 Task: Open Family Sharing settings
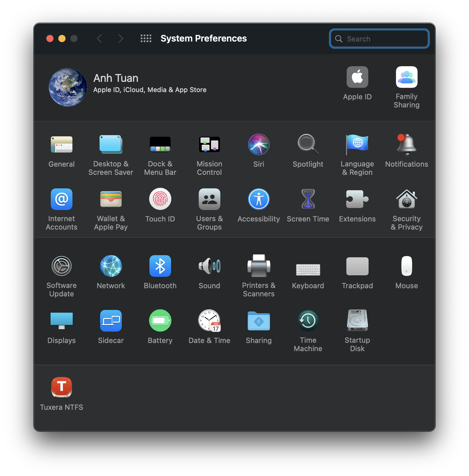click(406, 77)
